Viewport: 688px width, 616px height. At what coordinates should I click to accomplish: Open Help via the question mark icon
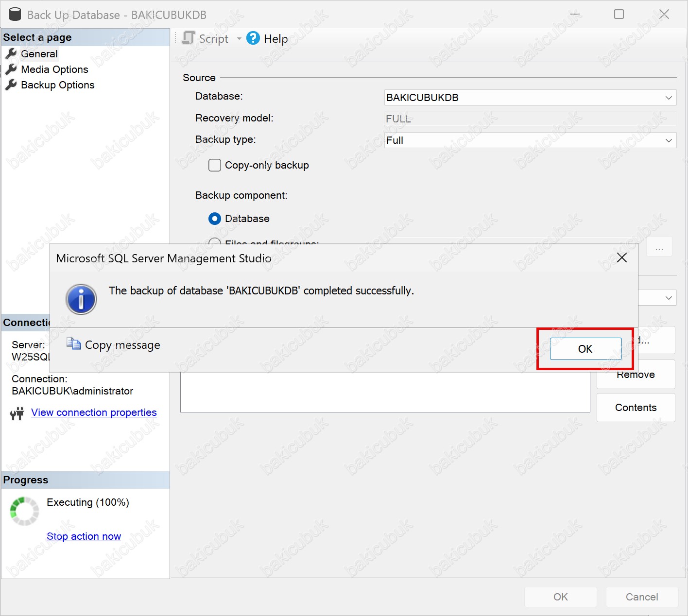pyautogui.click(x=253, y=38)
